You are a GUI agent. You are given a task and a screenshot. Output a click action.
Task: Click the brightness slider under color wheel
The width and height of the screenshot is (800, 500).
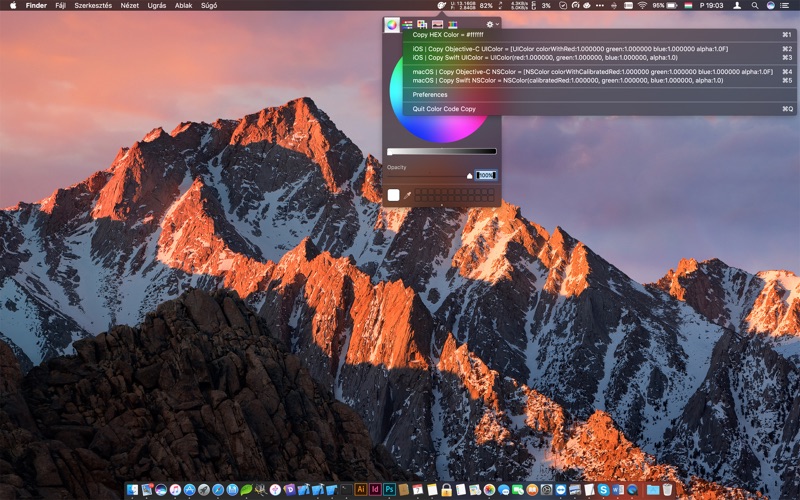tap(441, 151)
